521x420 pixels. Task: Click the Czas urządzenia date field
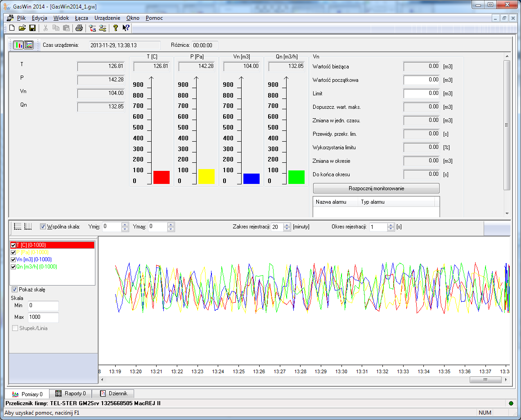click(x=125, y=45)
